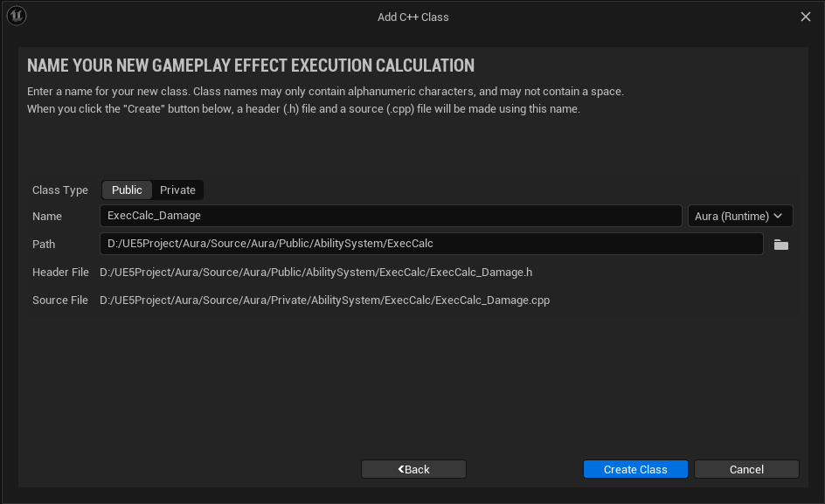Click the Gameplay Effect Execution Calculation heading
This screenshot has height=504, width=825.
click(251, 66)
